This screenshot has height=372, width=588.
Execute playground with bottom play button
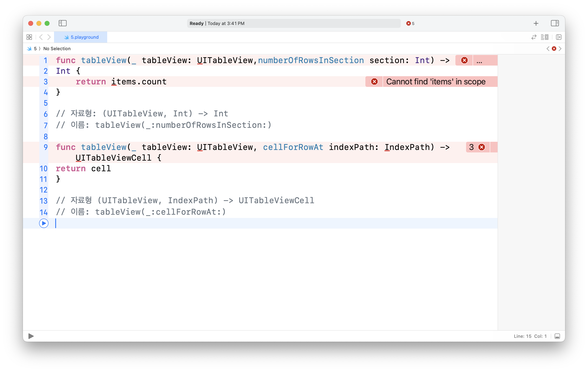pyautogui.click(x=31, y=336)
